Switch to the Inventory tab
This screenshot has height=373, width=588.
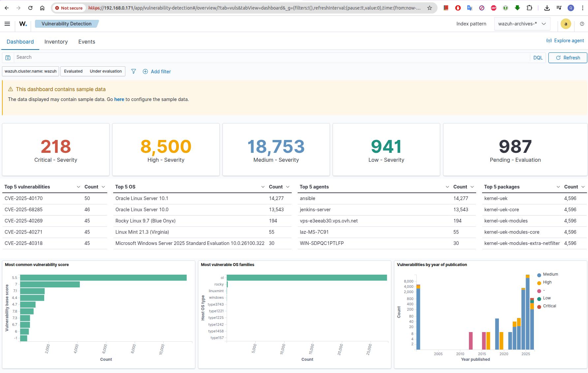pyautogui.click(x=56, y=42)
